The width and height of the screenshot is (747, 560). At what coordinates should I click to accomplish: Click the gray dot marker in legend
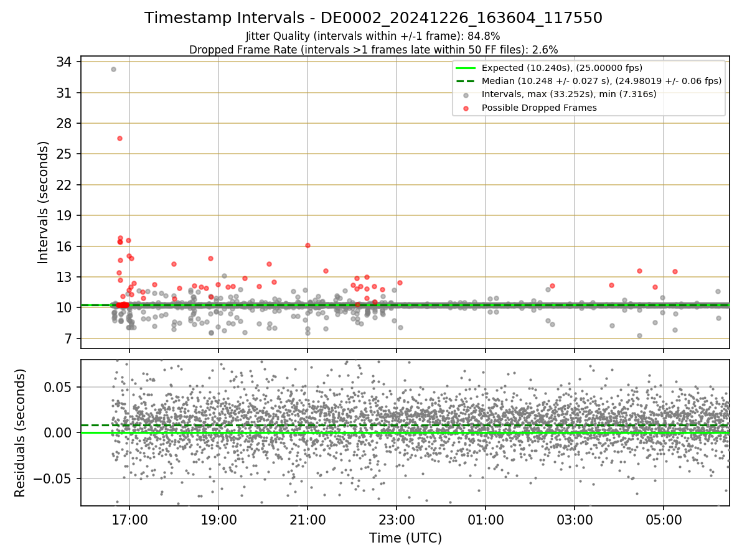point(466,95)
